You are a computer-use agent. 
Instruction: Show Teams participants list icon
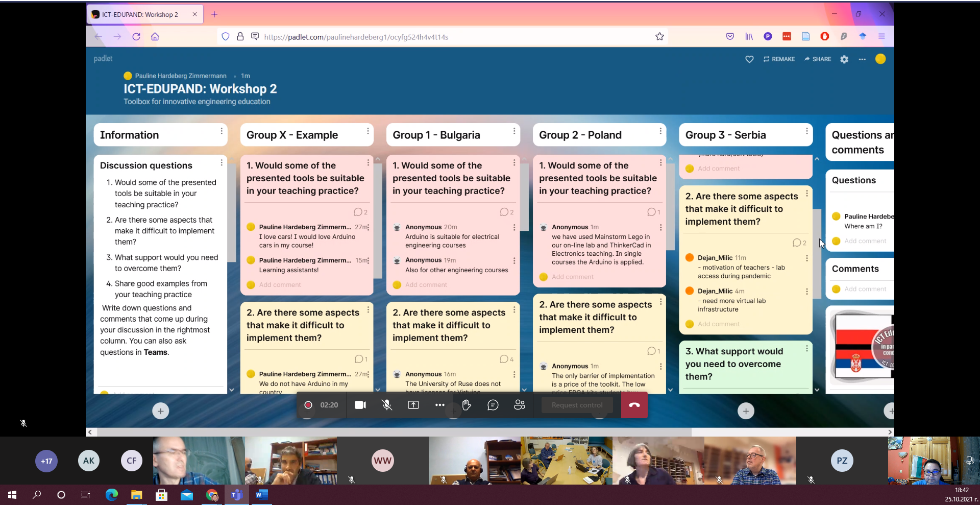point(519,405)
